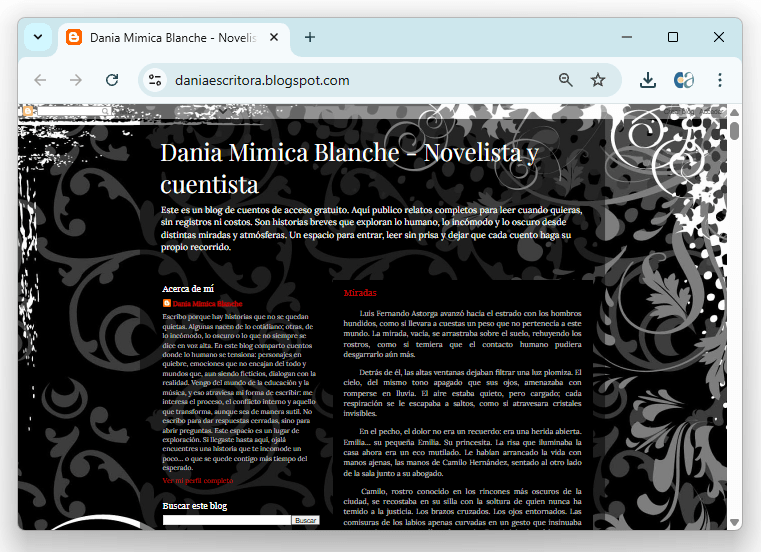The width and height of the screenshot is (761, 552).
Task: Open the Blogger navbar dropdown chevron
Action: click(x=223, y=111)
